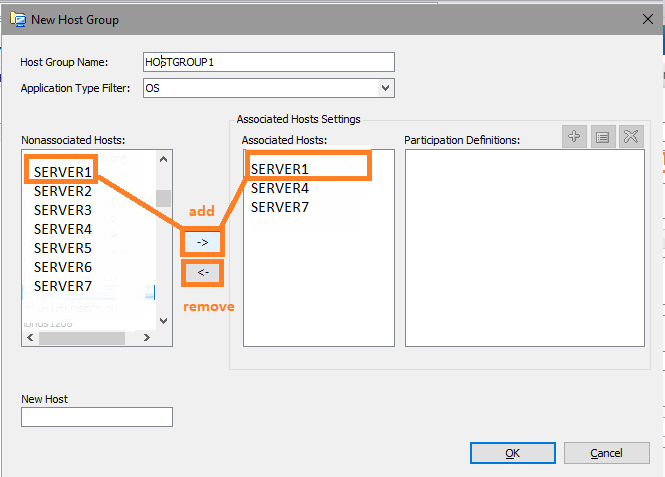Click the horizontal scrollbar right arrow
665x477 pixels.
pos(148,338)
